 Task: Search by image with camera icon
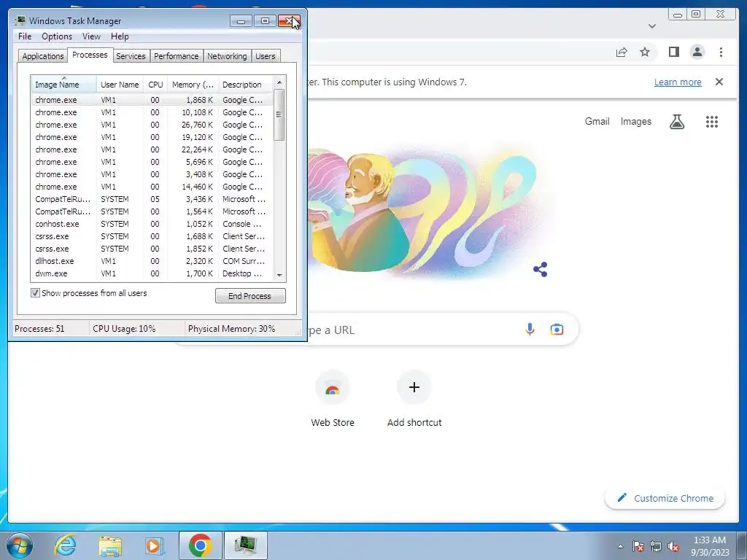coord(557,330)
